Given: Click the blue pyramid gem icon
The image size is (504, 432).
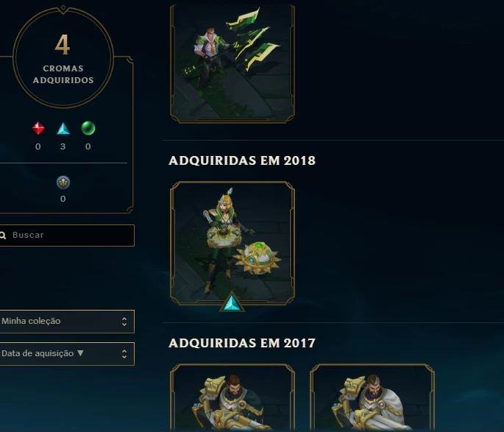Looking at the screenshot, I should click(x=63, y=128).
